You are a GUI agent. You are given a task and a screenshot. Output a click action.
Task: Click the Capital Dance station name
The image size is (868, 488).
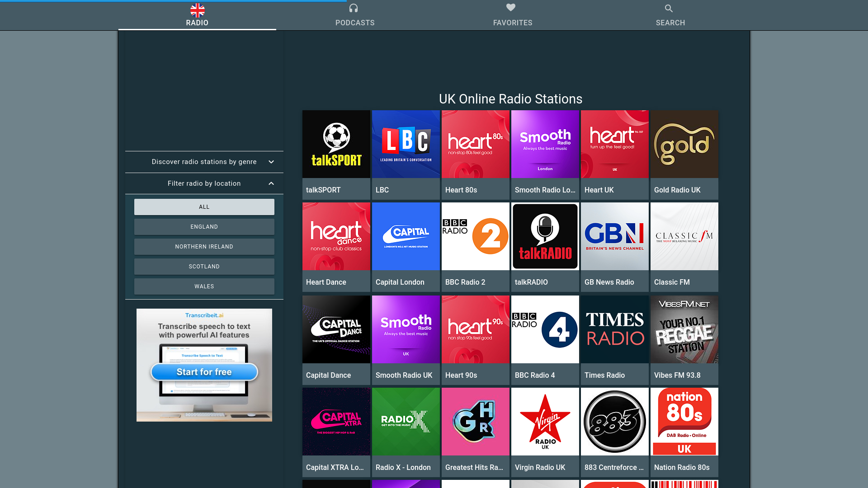point(328,375)
